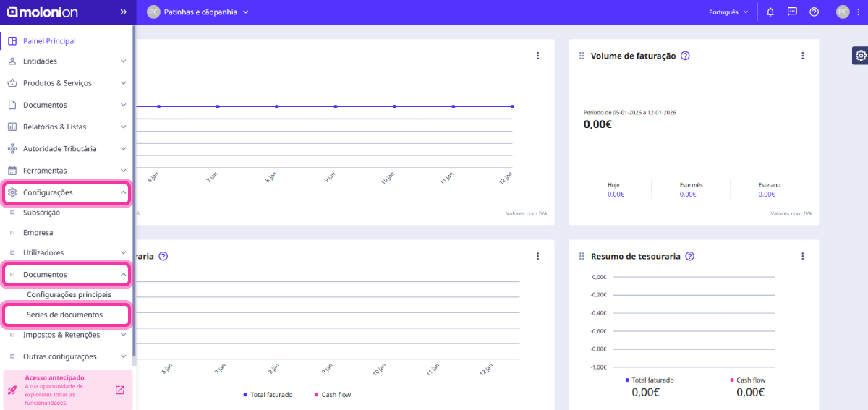Collapse sidebar with double-chevron icon
Image resolution: width=868 pixels, height=410 pixels.
[x=123, y=12]
